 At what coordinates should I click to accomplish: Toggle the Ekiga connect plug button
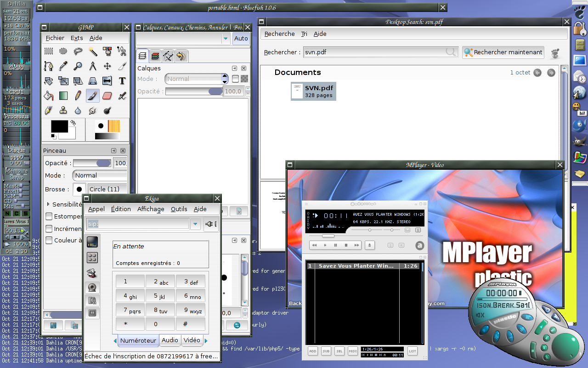tap(211, 224)
